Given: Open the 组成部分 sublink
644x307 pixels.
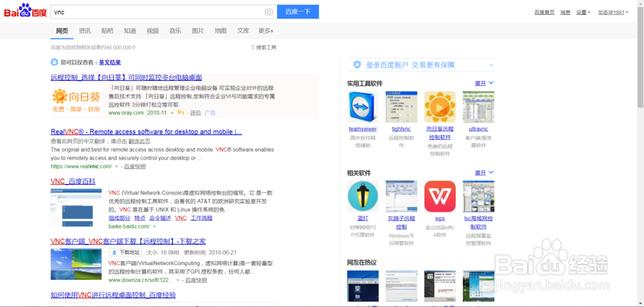Looking at the screenshot, I should [x=120, y=218].
